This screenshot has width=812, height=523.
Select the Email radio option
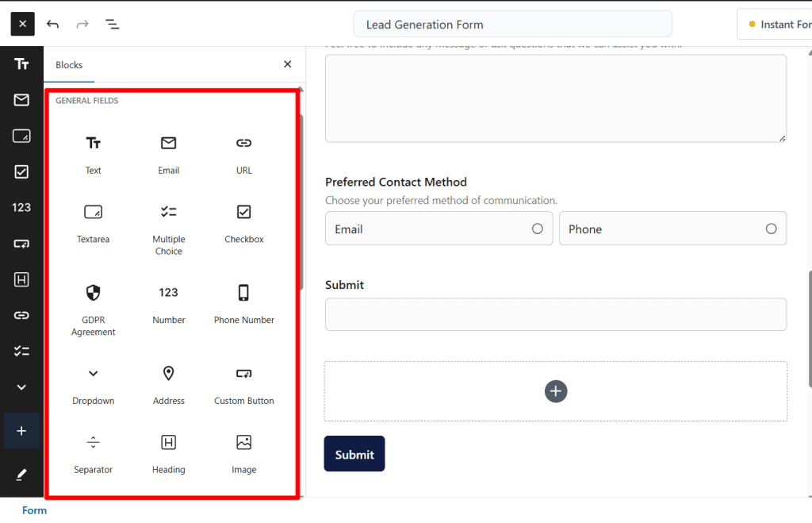[537, 229]
